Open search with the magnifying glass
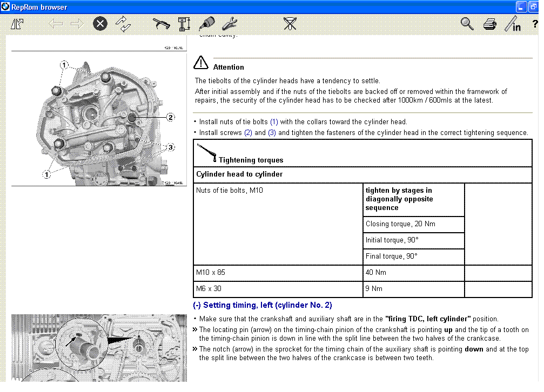544x392 pixels. coord(467,24)
